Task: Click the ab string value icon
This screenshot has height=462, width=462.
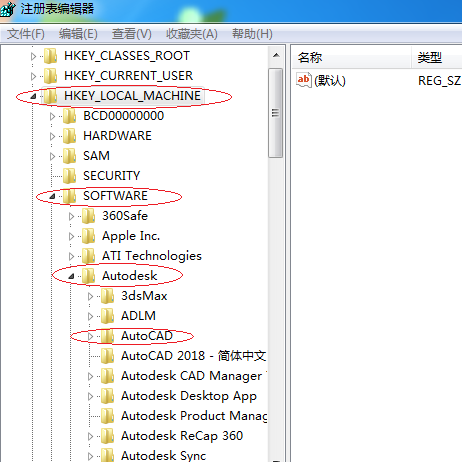Action: [x=304, y=80]
